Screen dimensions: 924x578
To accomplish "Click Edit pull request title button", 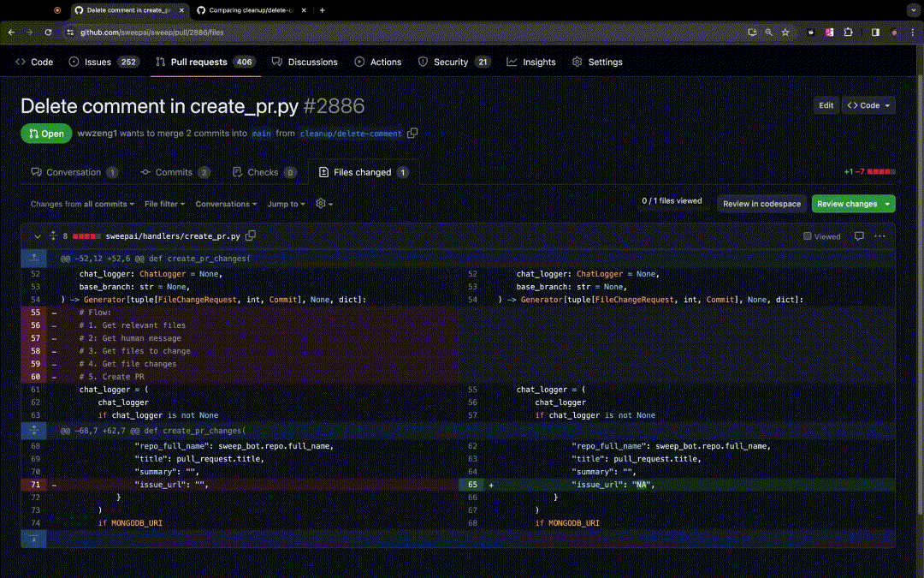I will 826,105.
